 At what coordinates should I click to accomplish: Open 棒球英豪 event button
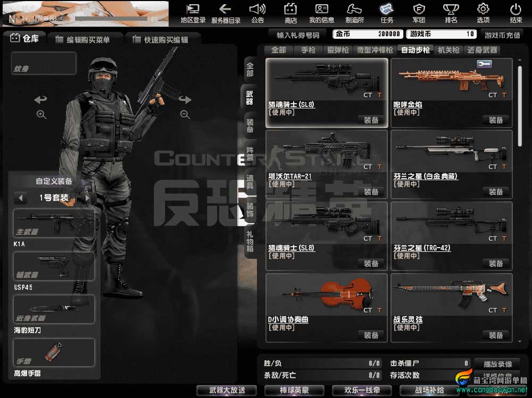pos(294,390)
